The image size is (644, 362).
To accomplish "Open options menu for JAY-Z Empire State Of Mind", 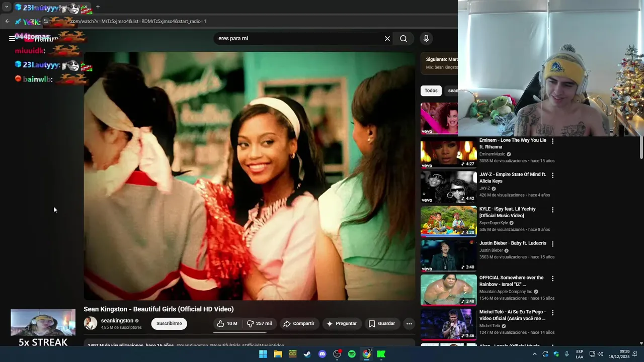I will coord(552,175).
